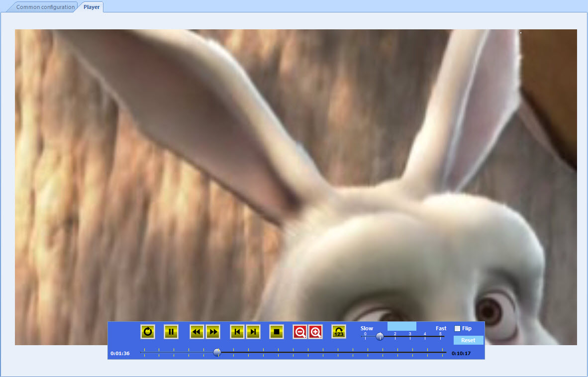Stop the video with the square button

277,332
